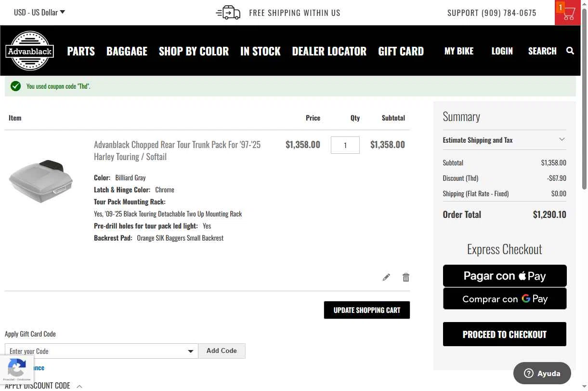
Task: Click FREE SHIPPING WITHIN US text
Action: tap(295, 13)
